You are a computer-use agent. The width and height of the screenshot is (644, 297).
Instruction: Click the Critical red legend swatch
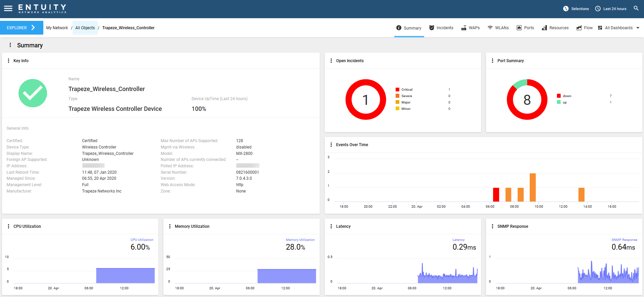coord(397,90)
